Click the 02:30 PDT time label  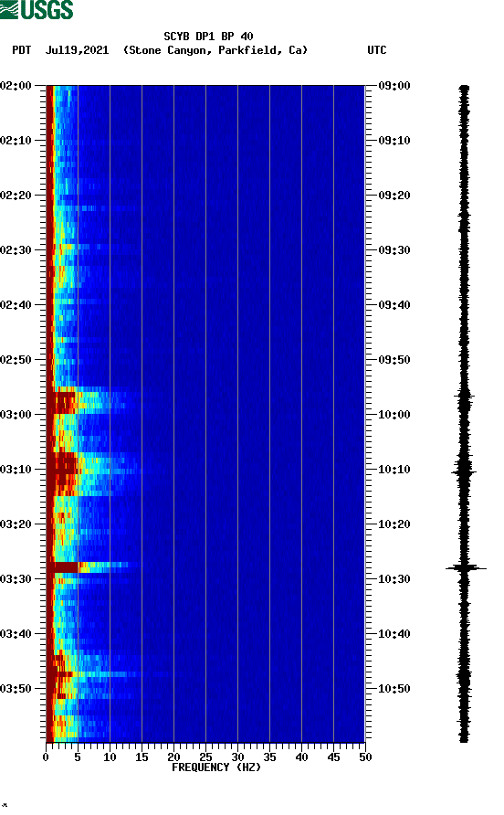(16, 250)
